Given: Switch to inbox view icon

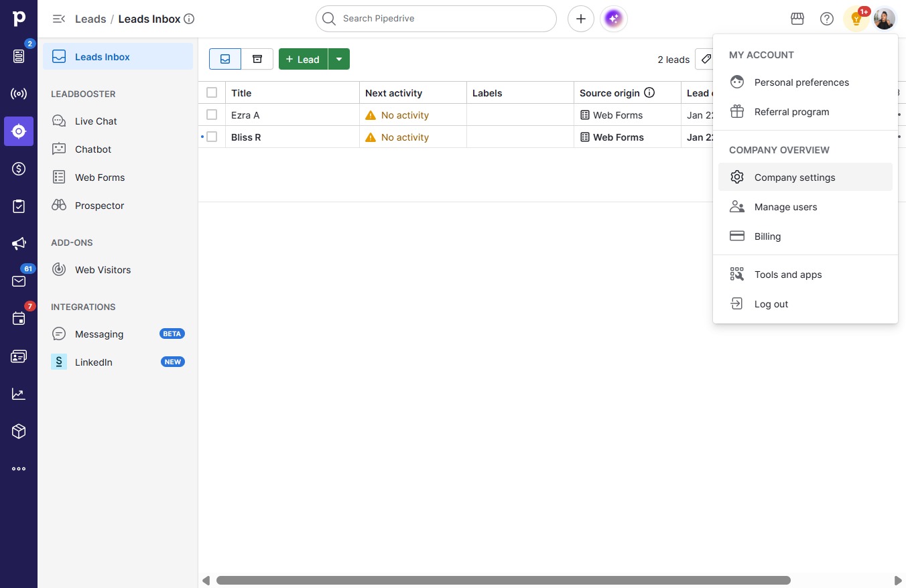Looking at the screenshot, I should click(225, 59).
